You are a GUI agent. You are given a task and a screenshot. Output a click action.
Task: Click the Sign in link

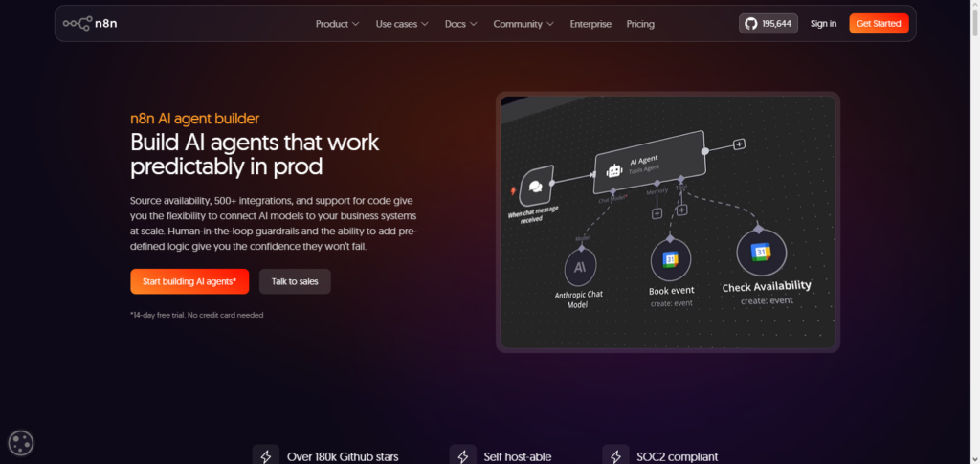click(x=823, y=24)
